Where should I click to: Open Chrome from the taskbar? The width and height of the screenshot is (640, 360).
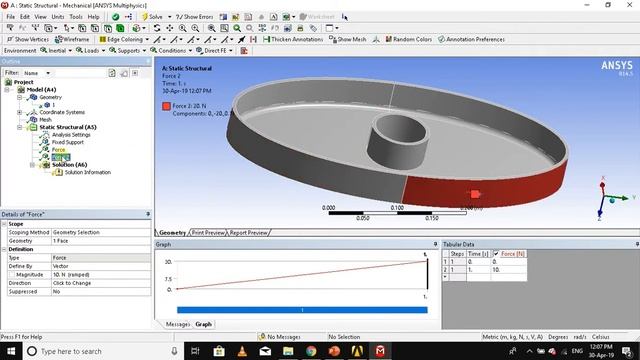click(311, 351)
